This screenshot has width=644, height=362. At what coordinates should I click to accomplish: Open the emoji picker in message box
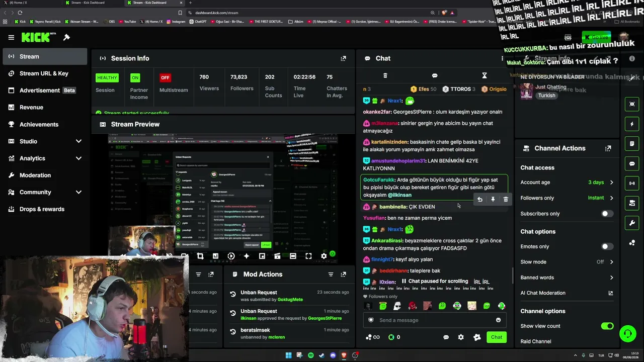(498, 320)
